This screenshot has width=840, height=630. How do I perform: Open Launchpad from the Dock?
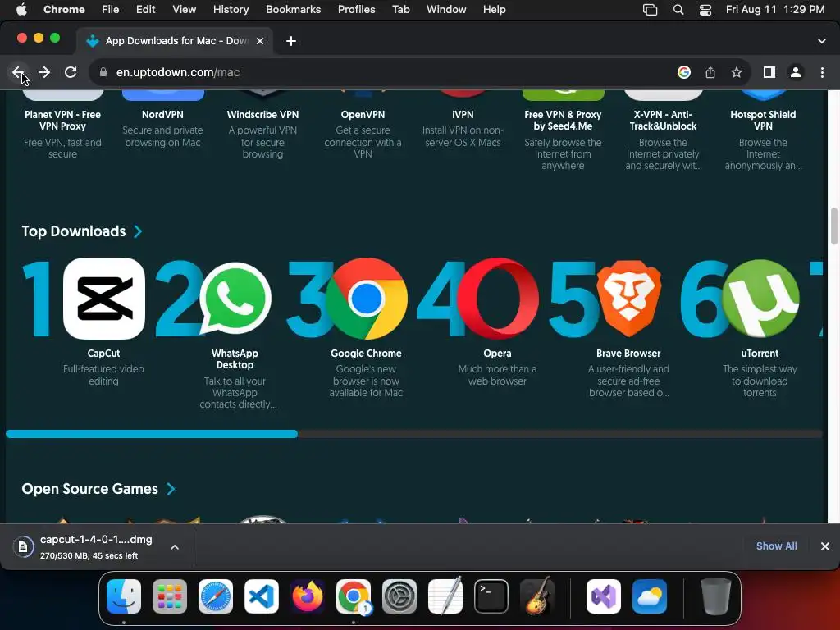(x=170, y=596)
